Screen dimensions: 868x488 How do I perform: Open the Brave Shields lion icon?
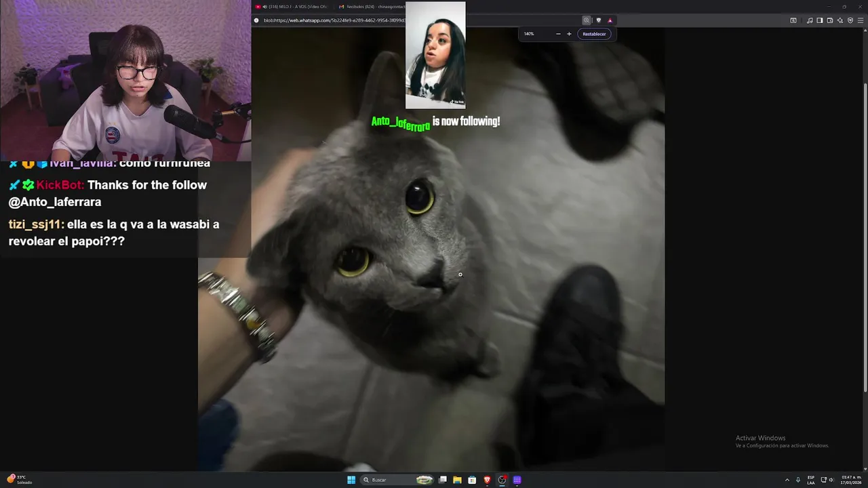click(599, 20)
